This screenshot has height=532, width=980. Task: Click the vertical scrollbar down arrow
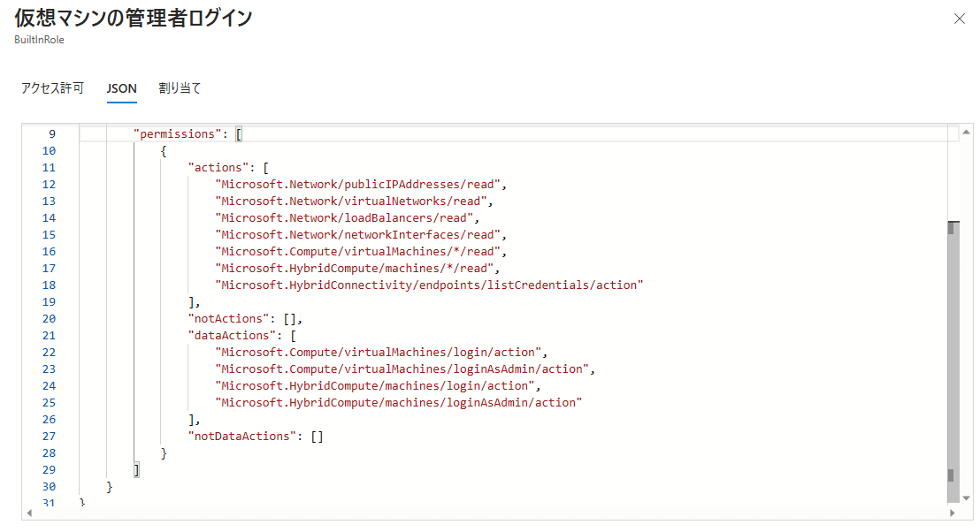(x=966, y=498)
